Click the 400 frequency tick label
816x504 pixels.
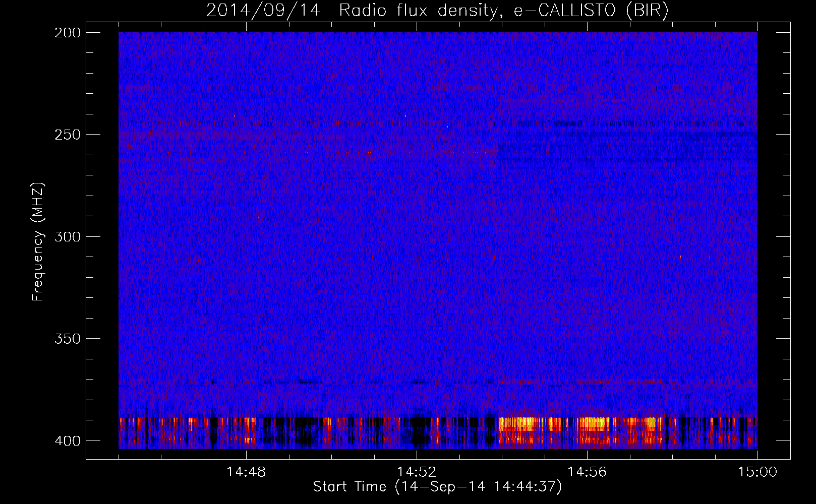(x=68, y=440)
